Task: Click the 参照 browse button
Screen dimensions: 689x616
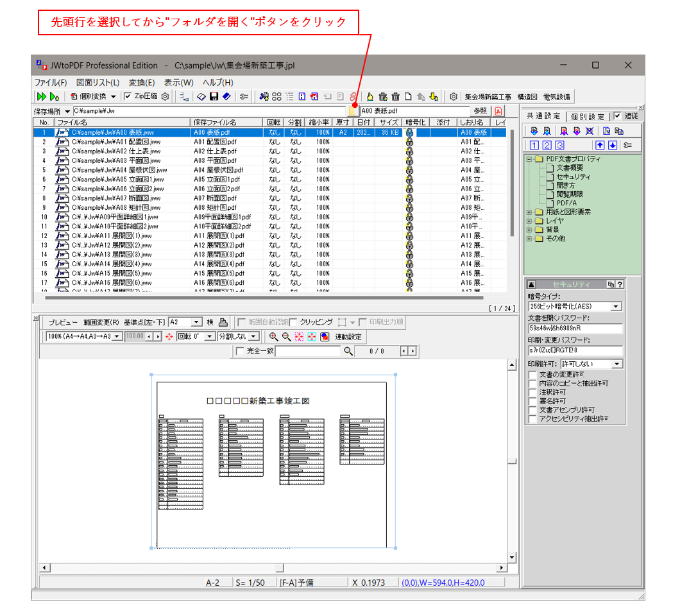Action: click(x=480, y=110)
